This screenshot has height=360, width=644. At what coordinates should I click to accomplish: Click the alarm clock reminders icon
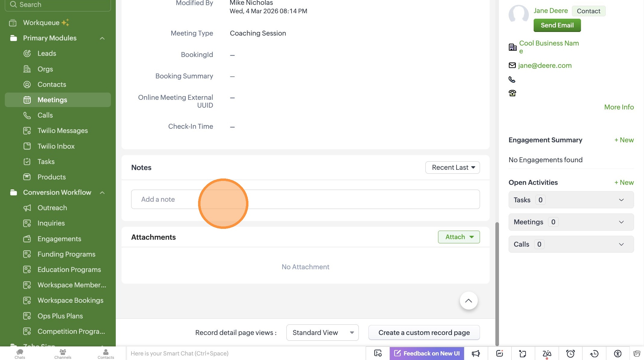point(570,353)
